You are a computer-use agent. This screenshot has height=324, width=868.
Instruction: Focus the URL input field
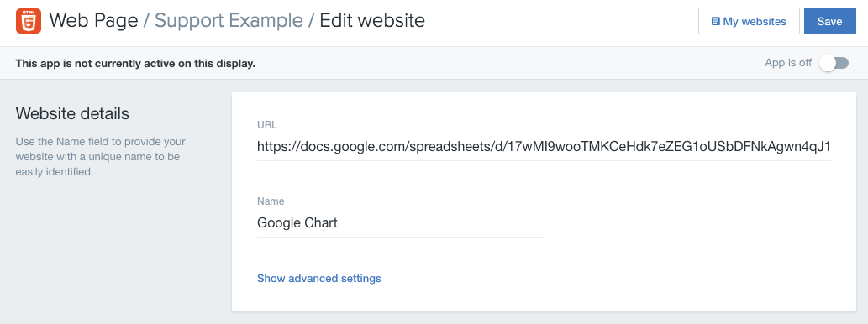pos(544,147)
